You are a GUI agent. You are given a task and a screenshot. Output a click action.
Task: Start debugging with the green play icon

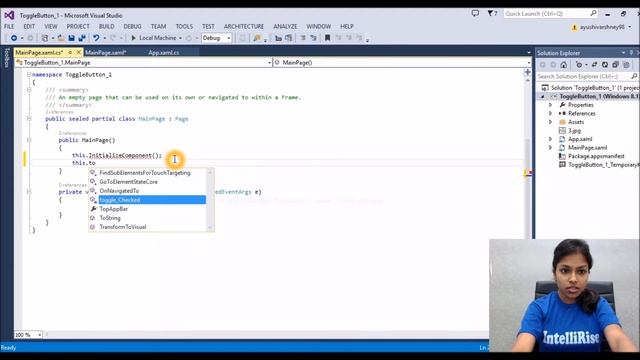pyautogui.click(x=133, y=38)
